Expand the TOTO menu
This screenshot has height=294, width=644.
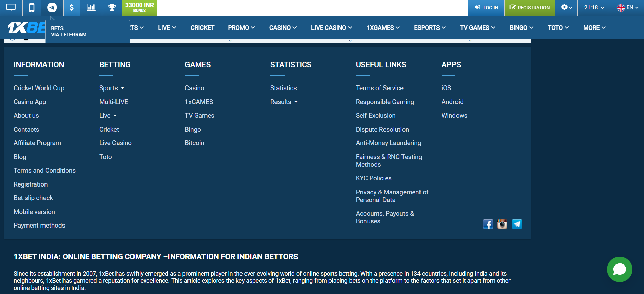[558, 28]
